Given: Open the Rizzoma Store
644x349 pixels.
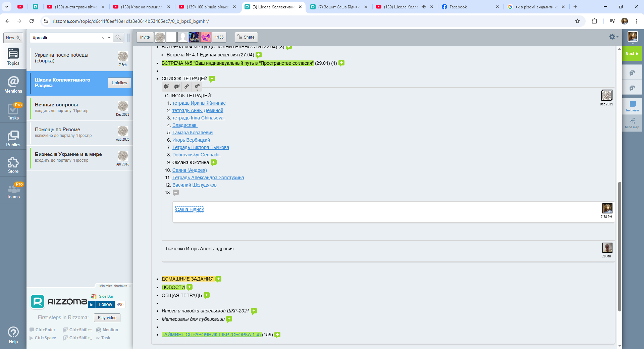Looking at the screenshot, I should pos(13,165).
